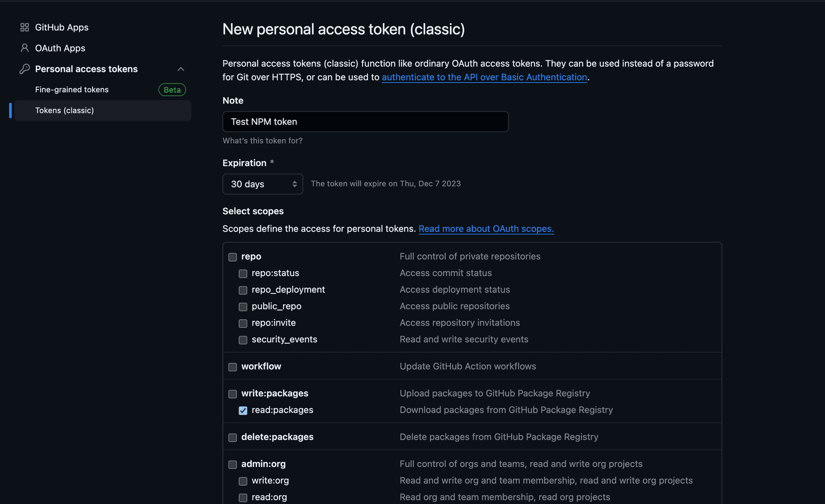Screen dimensions: 825x504
Task: Check the security_events scope
Action: (243, 340)
